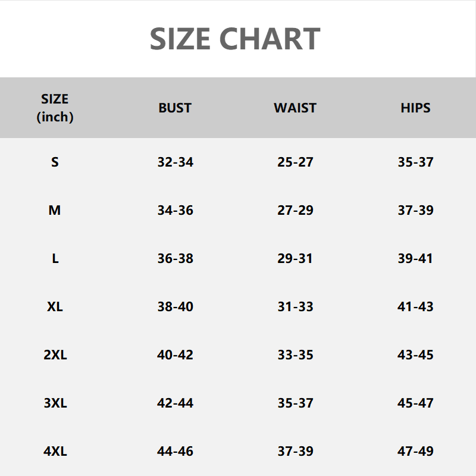Click bust value 44-46 for size 4XL

point(175,451)
